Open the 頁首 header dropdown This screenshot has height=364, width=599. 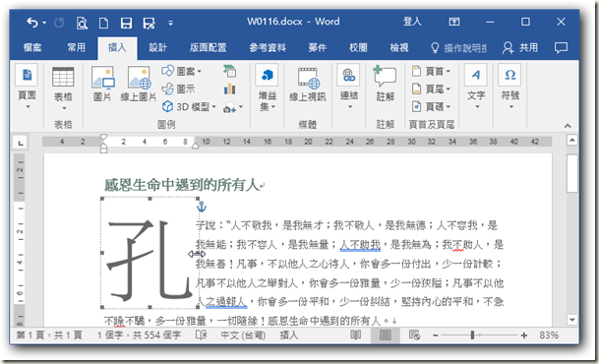[x=431, y=71]
